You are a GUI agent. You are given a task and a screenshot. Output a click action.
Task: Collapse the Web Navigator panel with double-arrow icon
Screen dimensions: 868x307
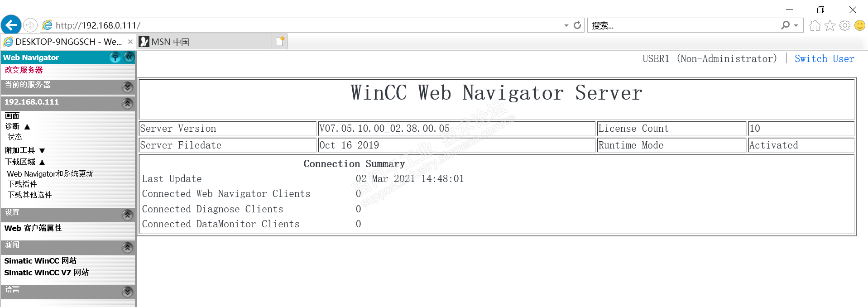point(129,57)
